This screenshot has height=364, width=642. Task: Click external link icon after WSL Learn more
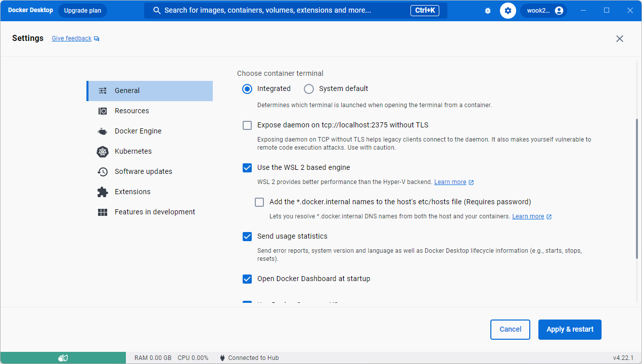coord(471,182)
